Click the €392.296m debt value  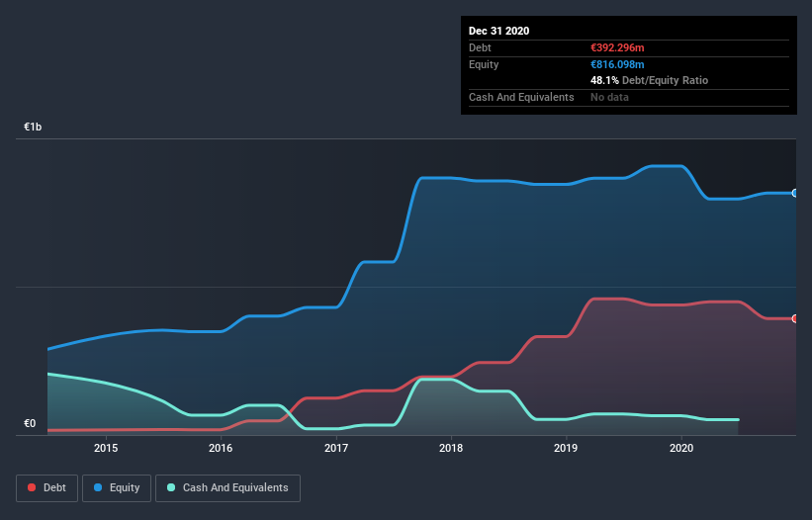click(617, 47)
